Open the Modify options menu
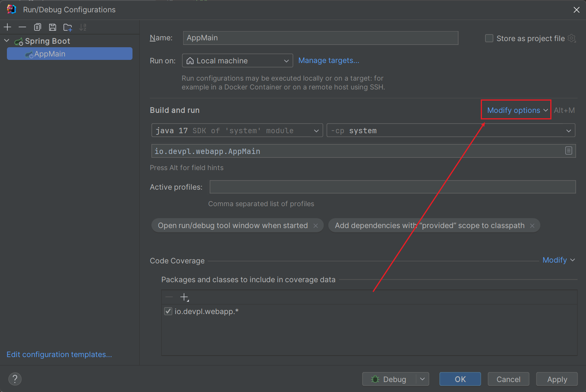Viewport: 586px width, 392px height. (x=517, y=110)
